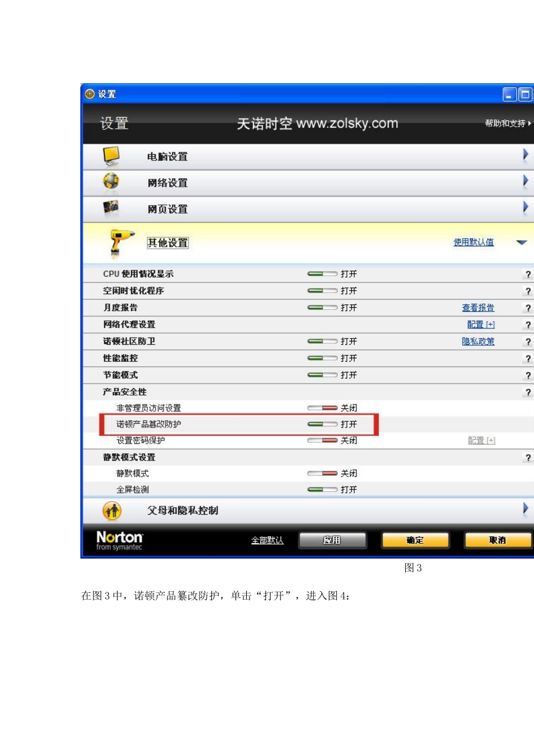Screen dimensions: 534x756
Task: Open help question mark for 网络代理设置
Action: pyautogui.click(x=528, y=325)
